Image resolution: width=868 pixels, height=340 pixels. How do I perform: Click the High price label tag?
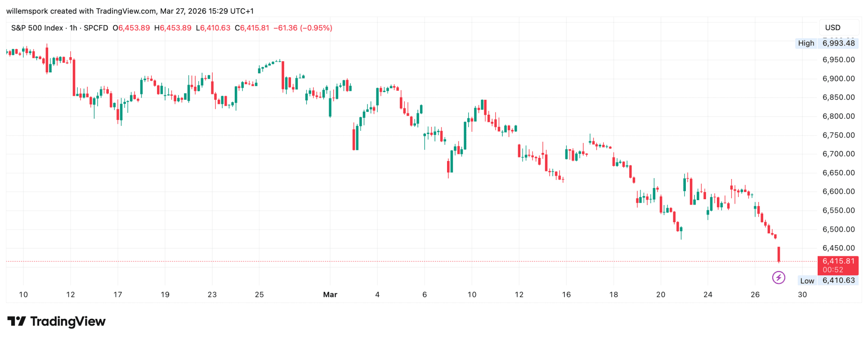click(x=806, y=43)
